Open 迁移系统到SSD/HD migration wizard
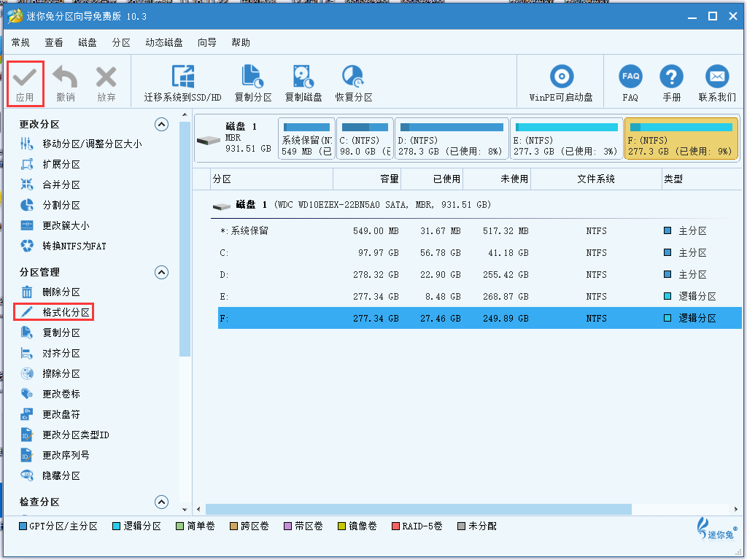Image resolution: width=747 pixels, height=560 pixels. [x=183, y=83]
